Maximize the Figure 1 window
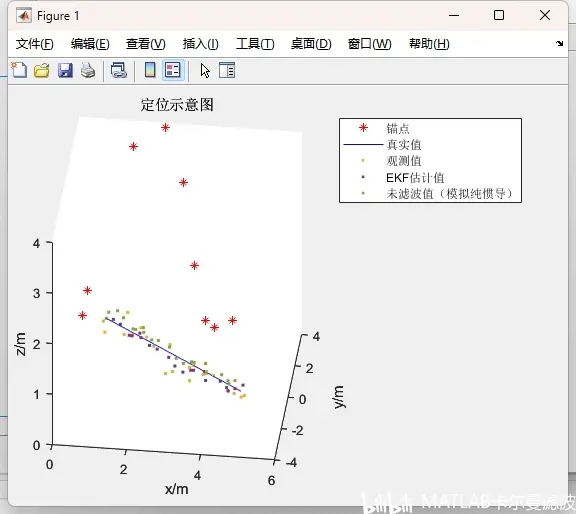This screenshot has width=576, height=514. (499, 15)
